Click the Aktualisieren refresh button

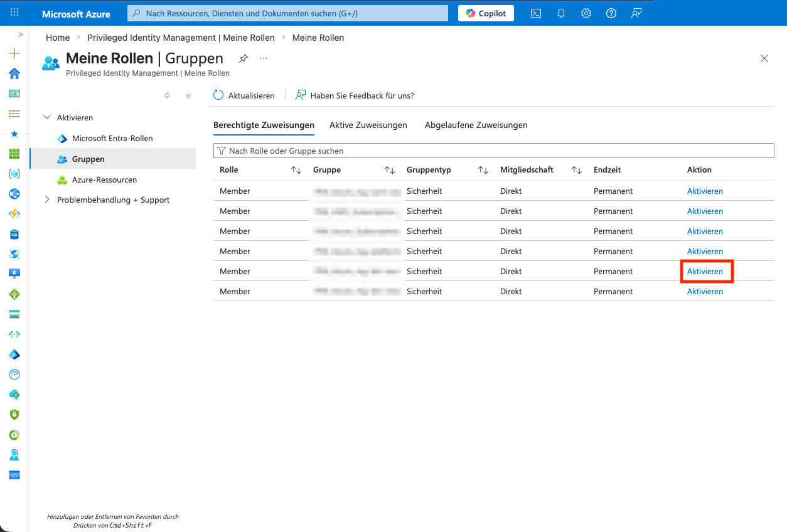click(244, 95)
